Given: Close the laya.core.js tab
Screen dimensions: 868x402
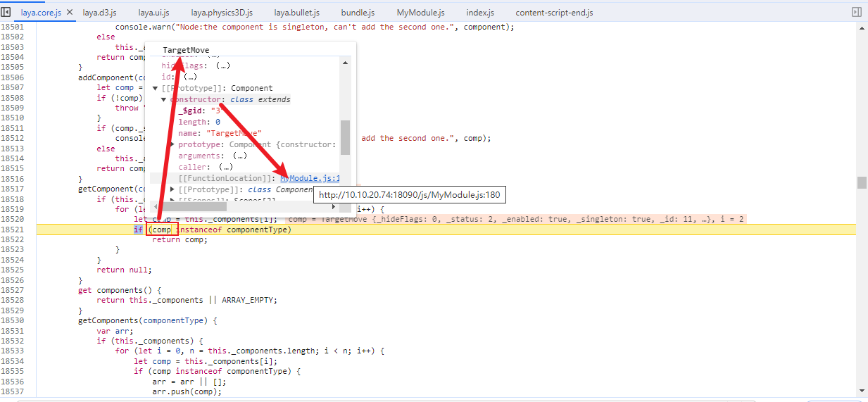Looking at the screenshot, I should pyautogui.click(x=70, y=13).
